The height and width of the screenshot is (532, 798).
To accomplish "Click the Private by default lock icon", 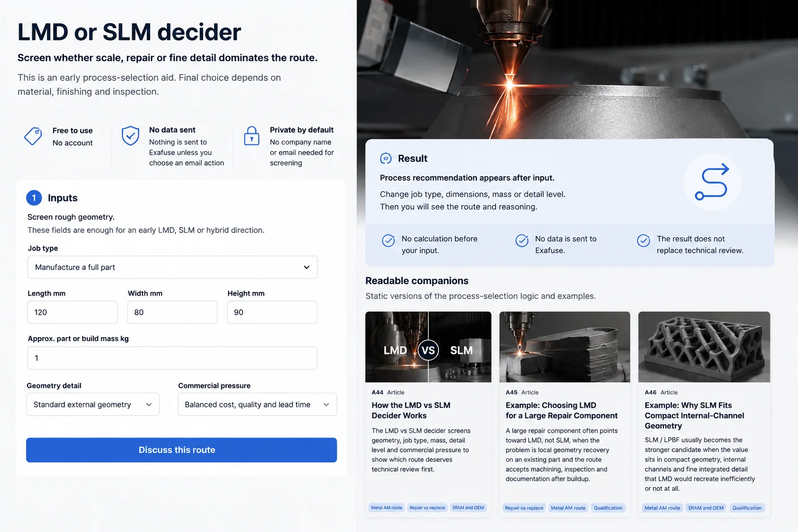I will click(x=252, y=136).
